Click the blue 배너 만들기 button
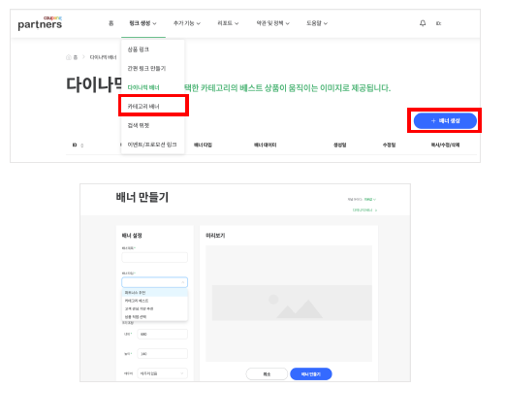Image resolution: width=506 pixels, height=420 pixels. [x=311, y=374]
